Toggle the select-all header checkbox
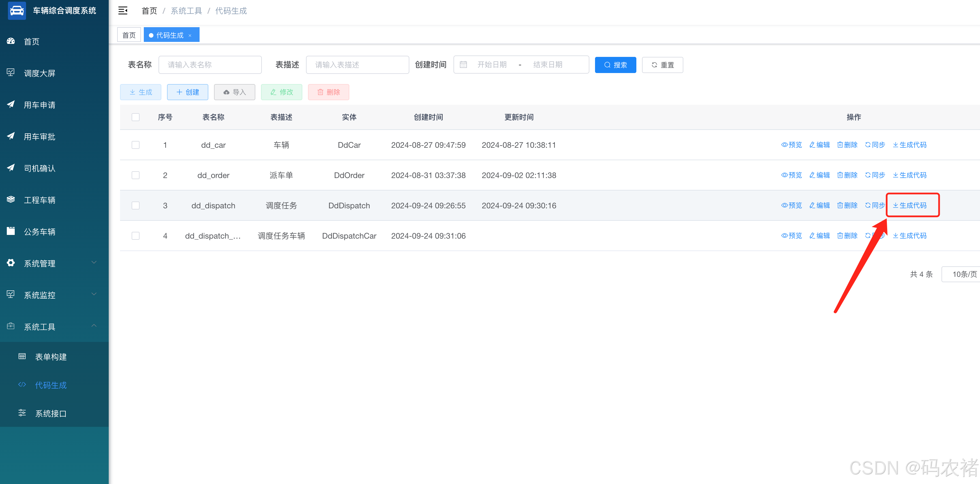 click(x=135, y=117)
